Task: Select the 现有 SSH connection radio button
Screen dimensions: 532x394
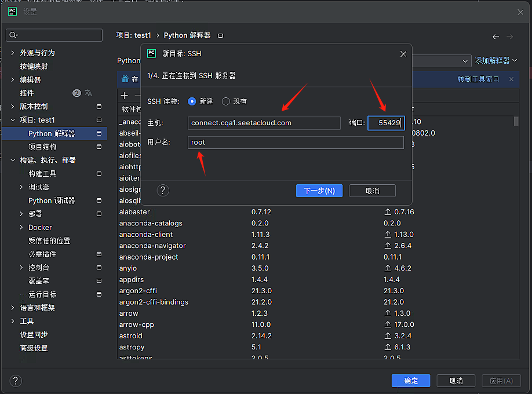Action: pyautogui.click(x=225, y=101)
